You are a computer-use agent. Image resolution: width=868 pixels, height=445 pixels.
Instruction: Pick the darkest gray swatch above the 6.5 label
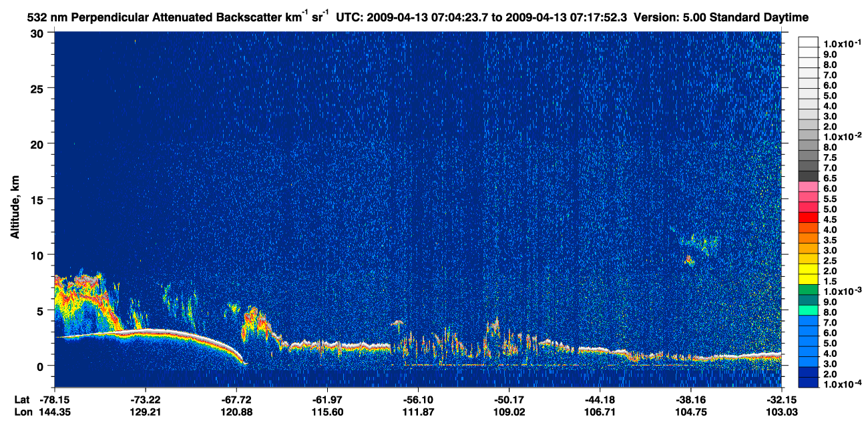pyautogui.click(x=809, y=176)
